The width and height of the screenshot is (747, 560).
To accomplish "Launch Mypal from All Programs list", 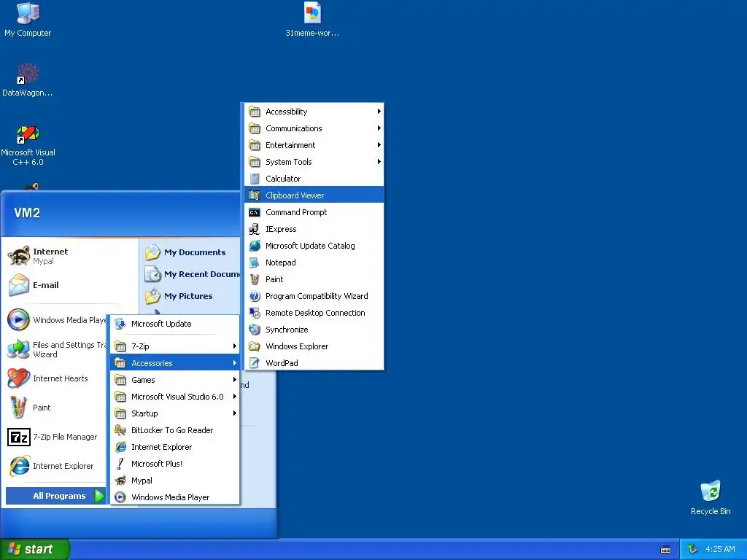I will tap(175, 481).
